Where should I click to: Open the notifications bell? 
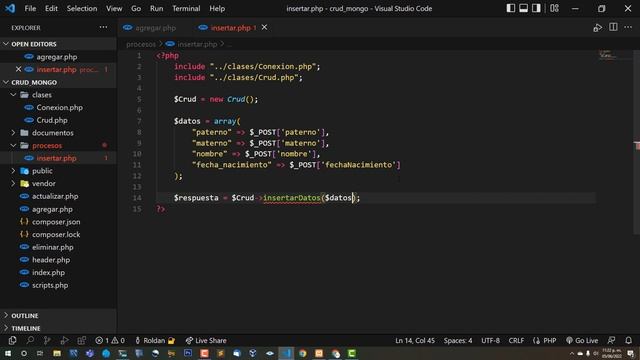click(x=629, y=340)
